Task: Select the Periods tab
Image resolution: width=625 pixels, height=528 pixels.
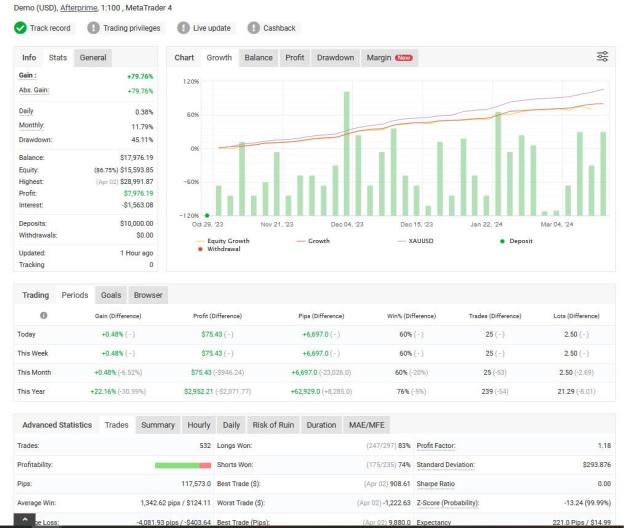Action: tap(75, 295)
